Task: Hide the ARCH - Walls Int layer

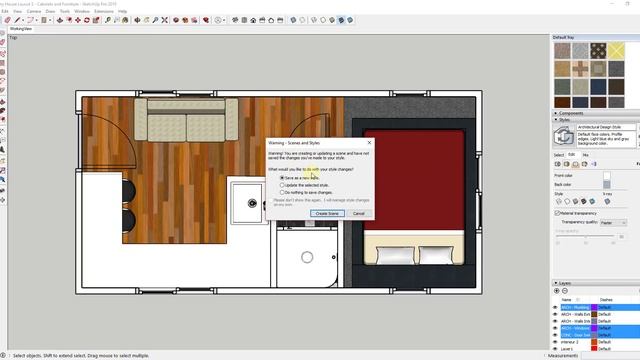Action: coord(555,321)
